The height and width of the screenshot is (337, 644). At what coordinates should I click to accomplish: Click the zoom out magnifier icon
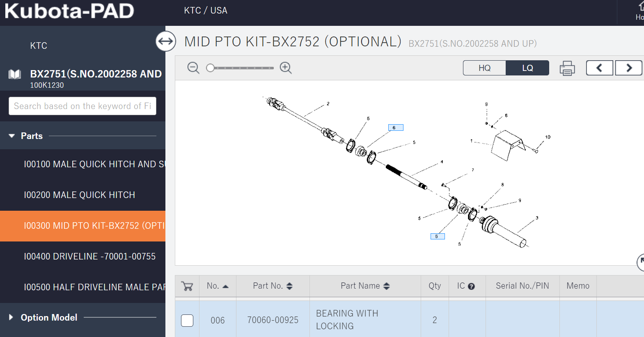[193, 68]
